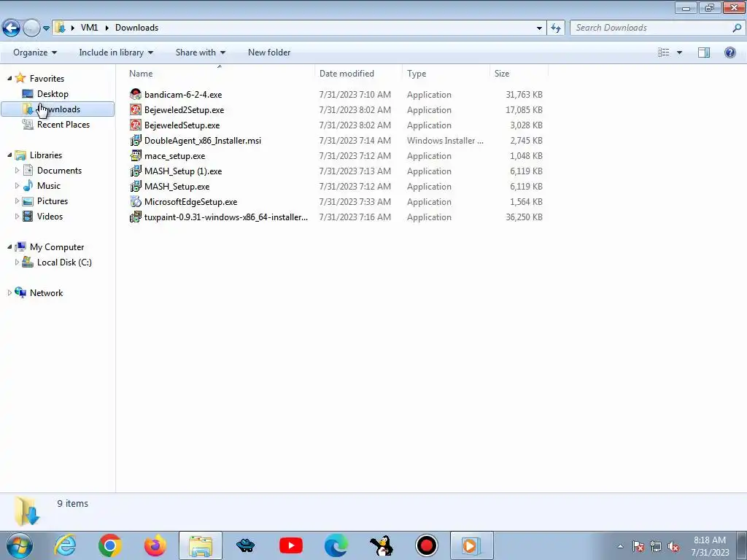Select the MASH_Setup.exe file icon
This screenshot has height=560, width=747.
[x=136, y=186]
